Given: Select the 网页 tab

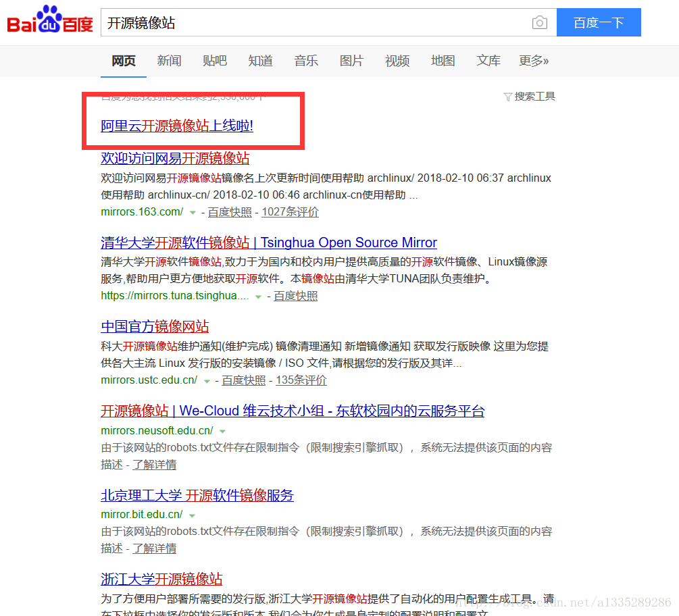Looking at the screenshot, I should click(x=124, y=61).
